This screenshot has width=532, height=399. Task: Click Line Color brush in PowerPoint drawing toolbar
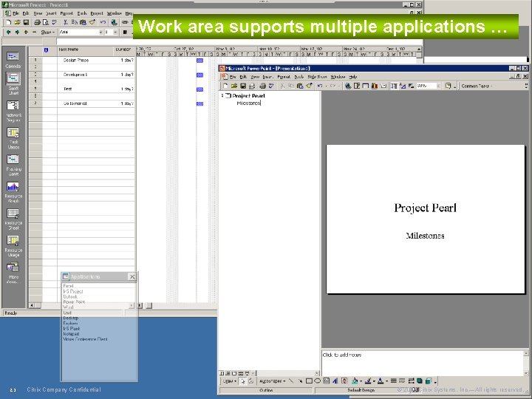tap(368, 381)
